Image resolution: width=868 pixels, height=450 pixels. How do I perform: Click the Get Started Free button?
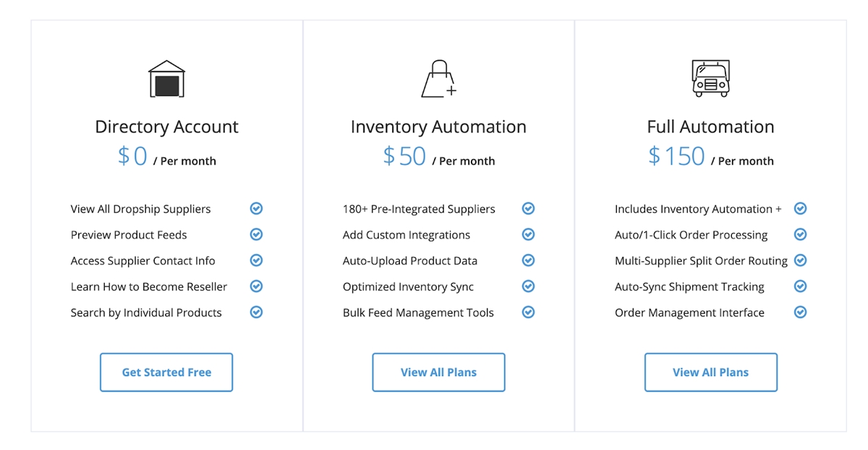166,373
